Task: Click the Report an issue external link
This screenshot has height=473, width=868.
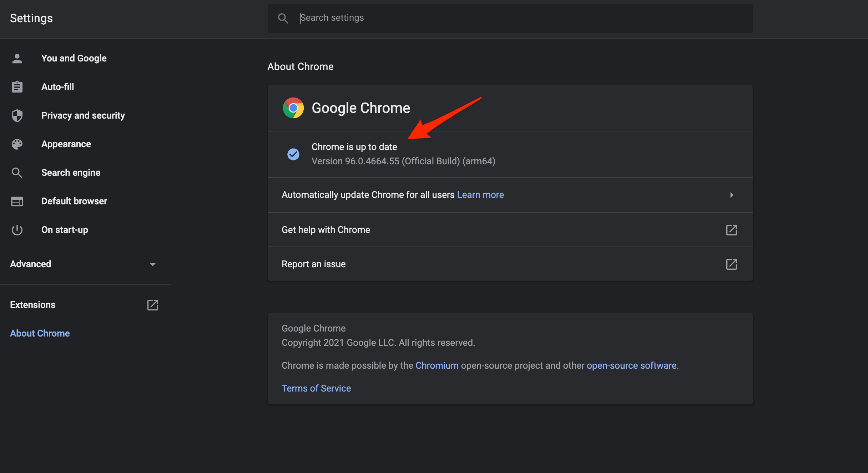Action: coord(732,264)
